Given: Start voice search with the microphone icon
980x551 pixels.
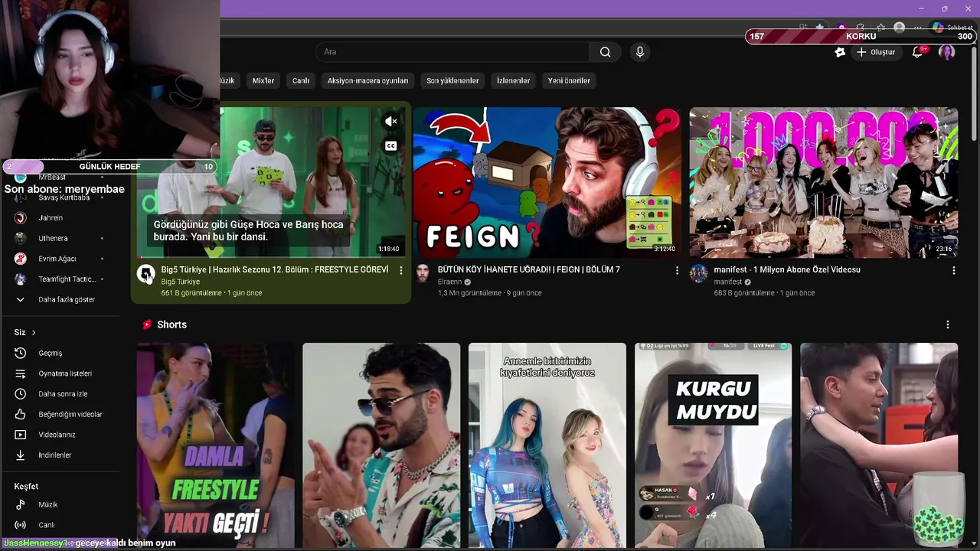Looking at the screenshot, I should pos(640,52).
